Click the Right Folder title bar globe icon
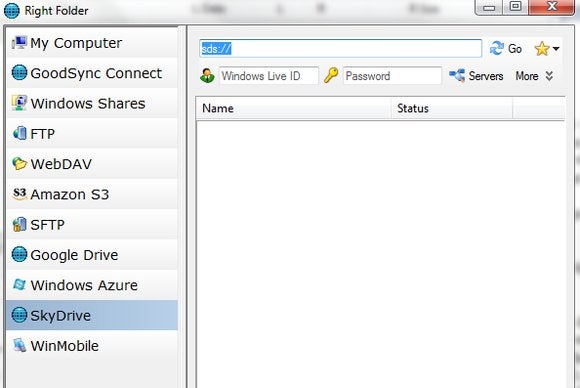This screenshot has width=580, height=388. point(11,10)
